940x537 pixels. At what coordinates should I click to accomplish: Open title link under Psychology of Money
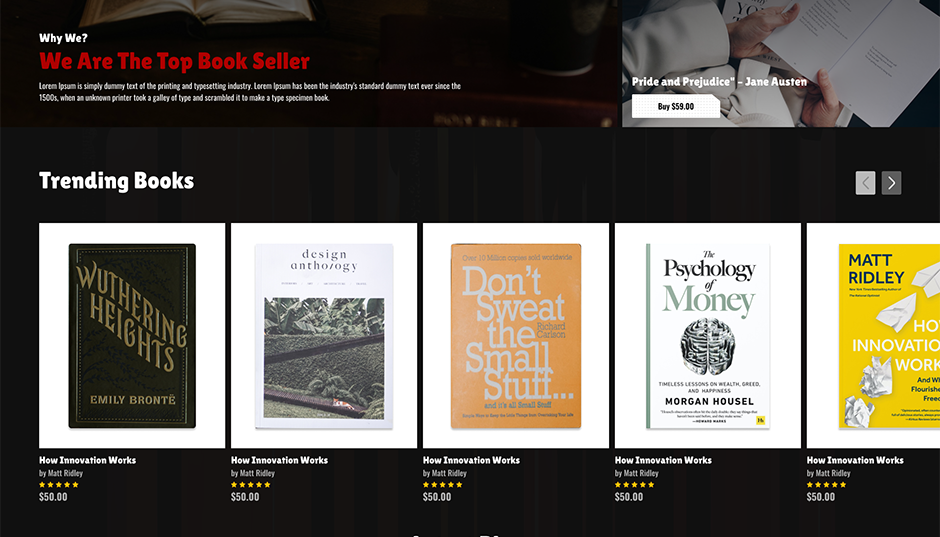coord(663,460)
